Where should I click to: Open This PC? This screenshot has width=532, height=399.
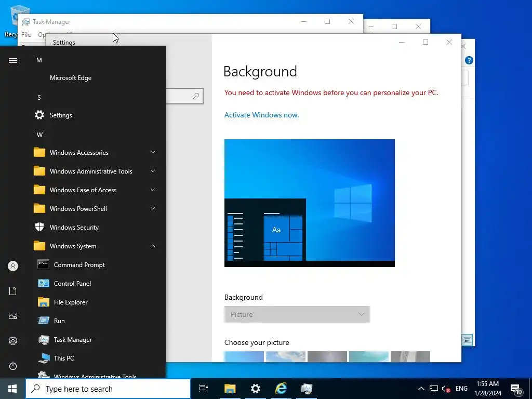point(64,358)
